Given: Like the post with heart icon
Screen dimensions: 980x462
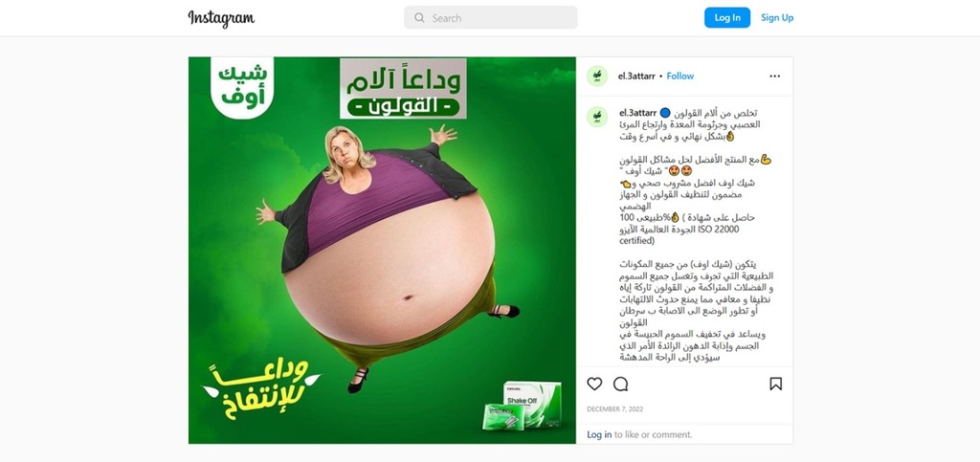Looking at the screenshot, I should pyautogui.click(x=594, y=384).
